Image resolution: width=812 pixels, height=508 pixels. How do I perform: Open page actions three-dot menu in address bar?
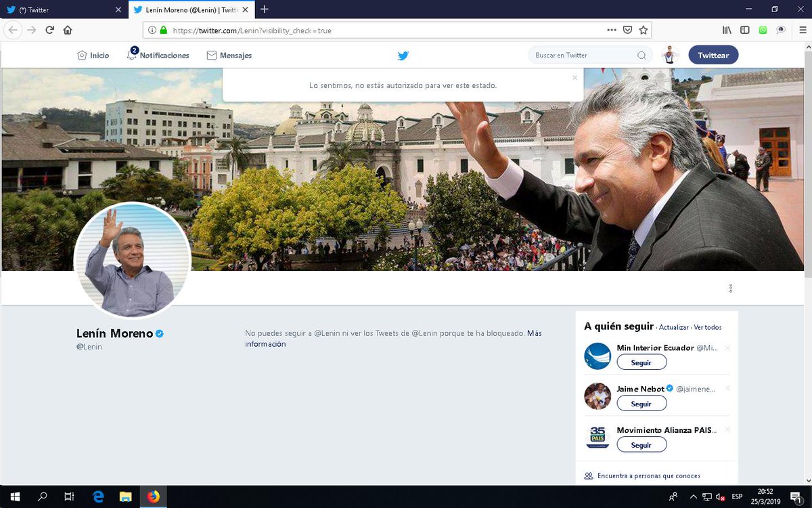[x=612, y=30]
